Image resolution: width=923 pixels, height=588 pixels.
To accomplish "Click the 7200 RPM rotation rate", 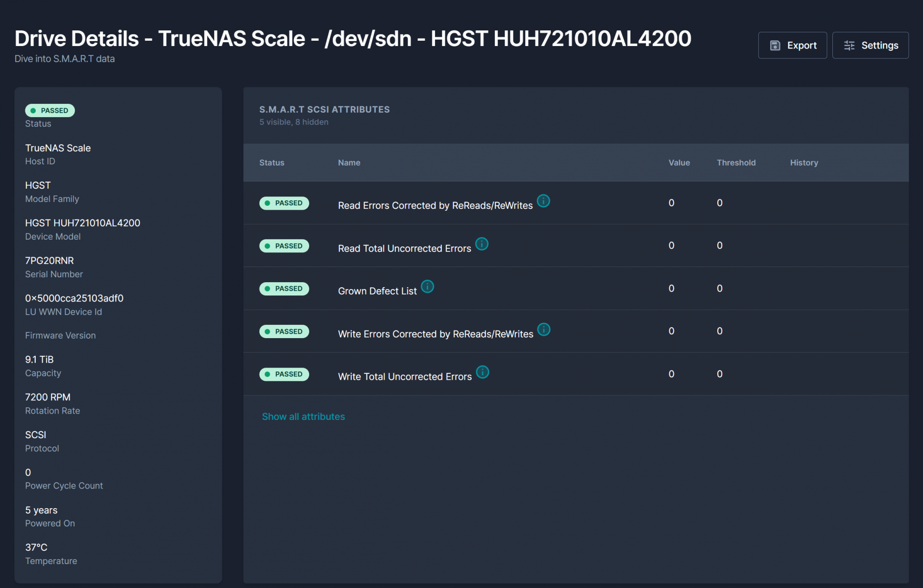I will pos(48,397).
